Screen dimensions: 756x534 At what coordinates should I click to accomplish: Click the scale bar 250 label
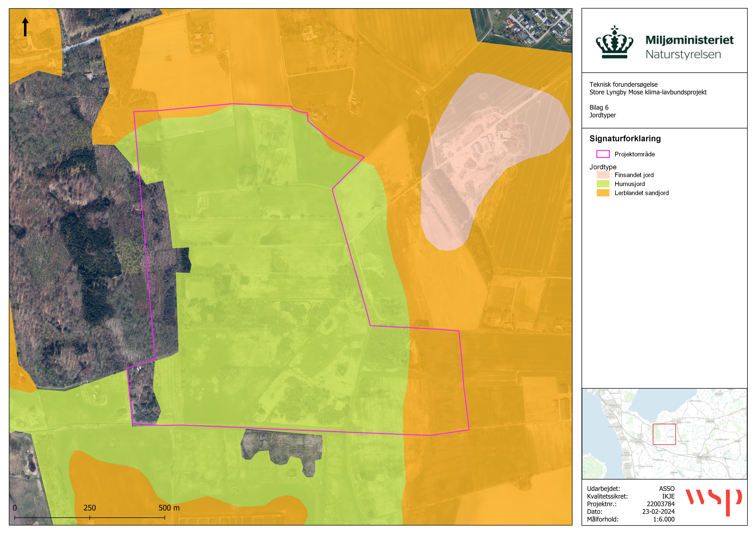pyautogui.click(x=90, y=508)
